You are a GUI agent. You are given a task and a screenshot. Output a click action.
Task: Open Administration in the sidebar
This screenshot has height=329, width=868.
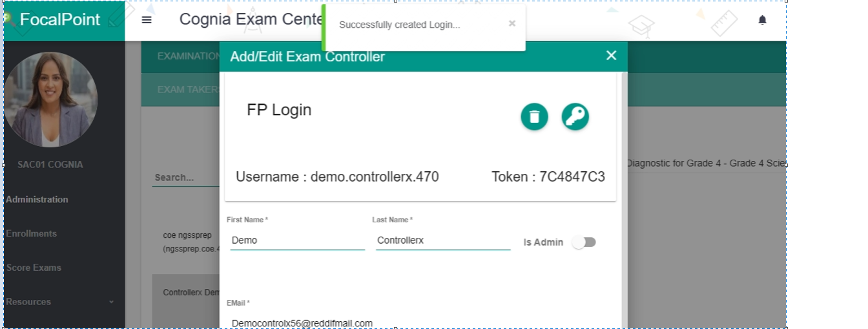(37, 199)
